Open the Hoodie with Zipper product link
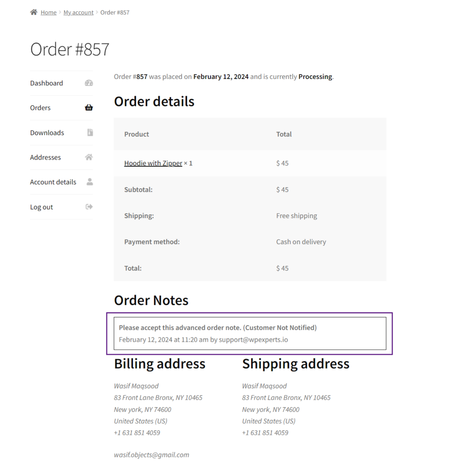474x476 pixels. pos(153,163)
